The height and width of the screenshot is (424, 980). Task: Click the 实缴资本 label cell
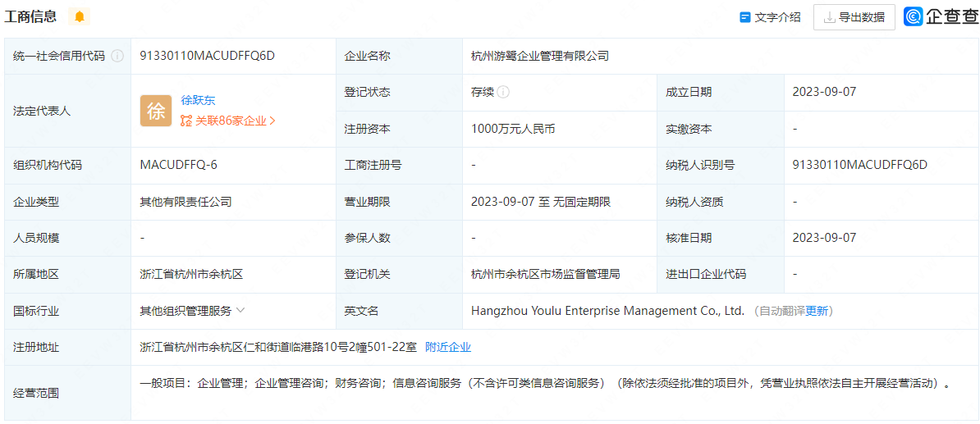721,130
